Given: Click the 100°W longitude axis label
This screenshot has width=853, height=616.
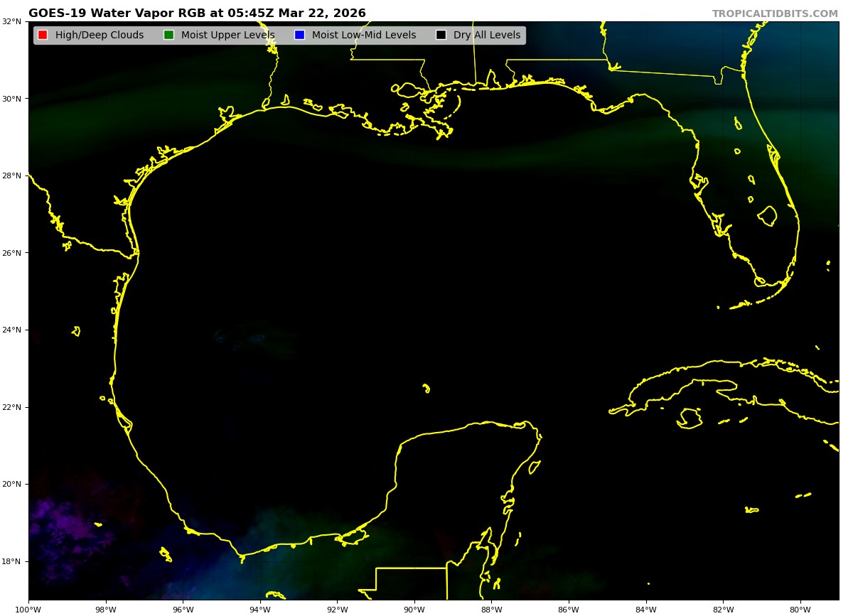Looking at the screenshot, I should (28, 609).
